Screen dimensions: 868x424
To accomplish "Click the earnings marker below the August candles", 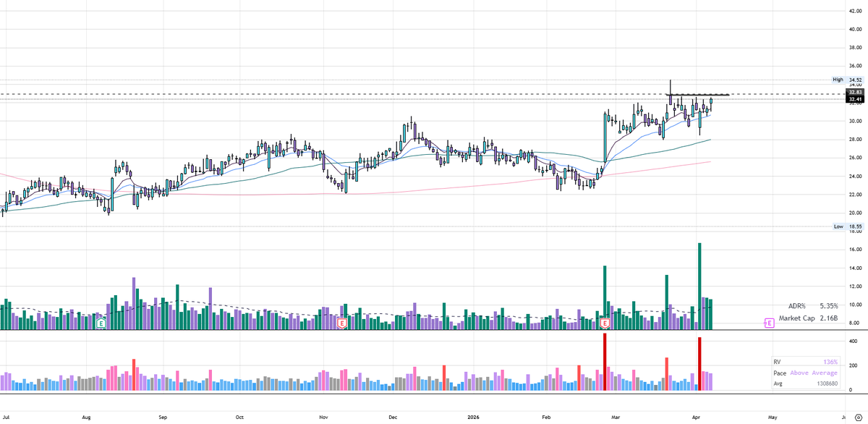I will 100,324.
